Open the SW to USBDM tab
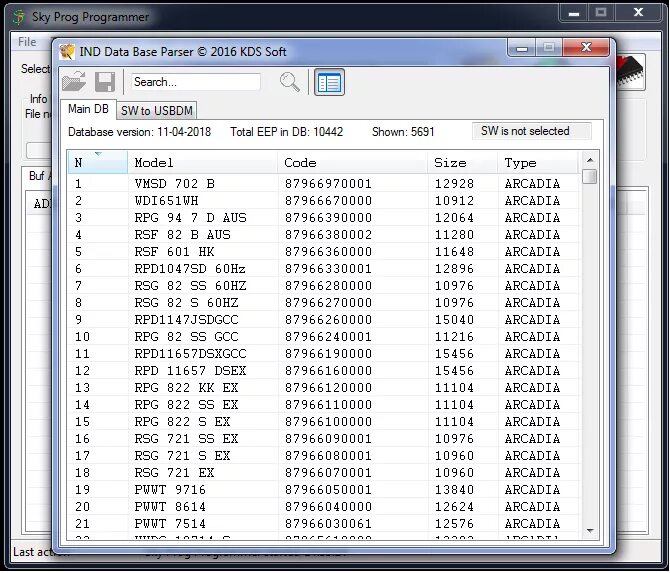The width and height of the screenshot is (670, 573). [157, 111]
